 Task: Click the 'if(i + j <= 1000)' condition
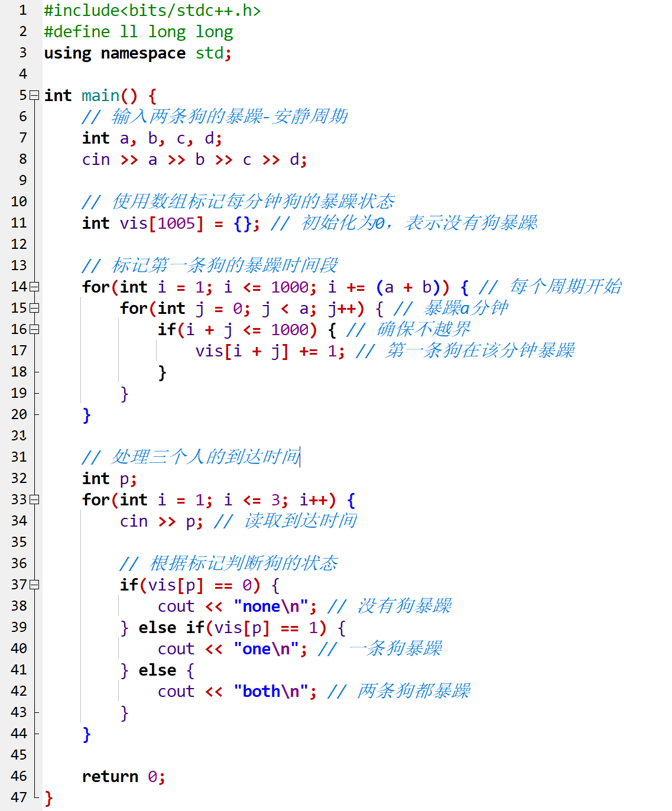238,330
